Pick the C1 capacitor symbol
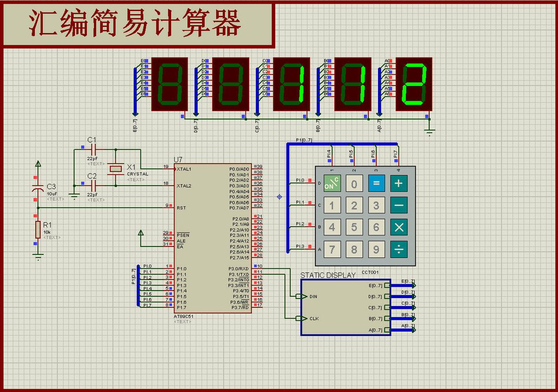 93,150
